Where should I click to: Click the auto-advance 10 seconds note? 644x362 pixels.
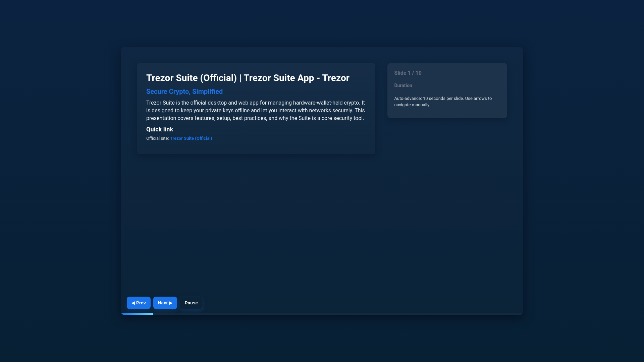[443, 102]
